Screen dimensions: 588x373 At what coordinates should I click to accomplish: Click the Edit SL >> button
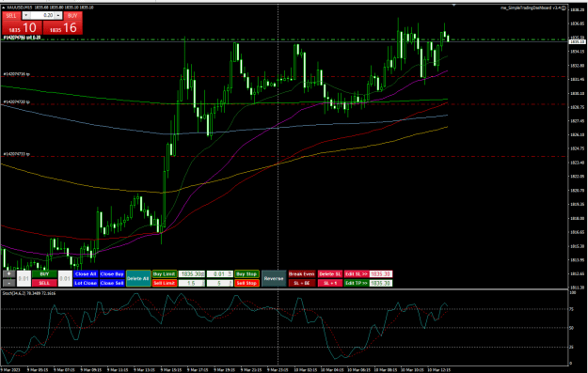pos(357,274)
